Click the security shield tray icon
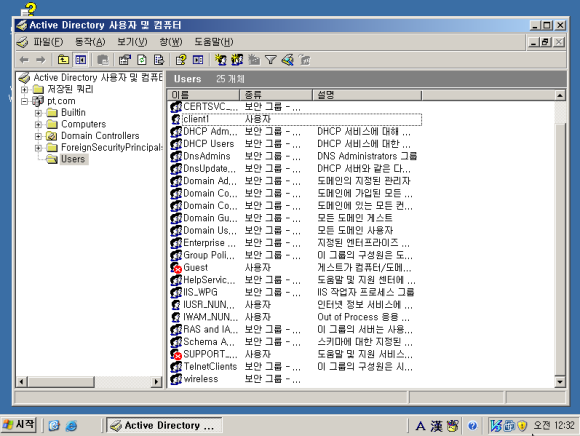This screenshot has width=580, height=436. pos(522,426)
